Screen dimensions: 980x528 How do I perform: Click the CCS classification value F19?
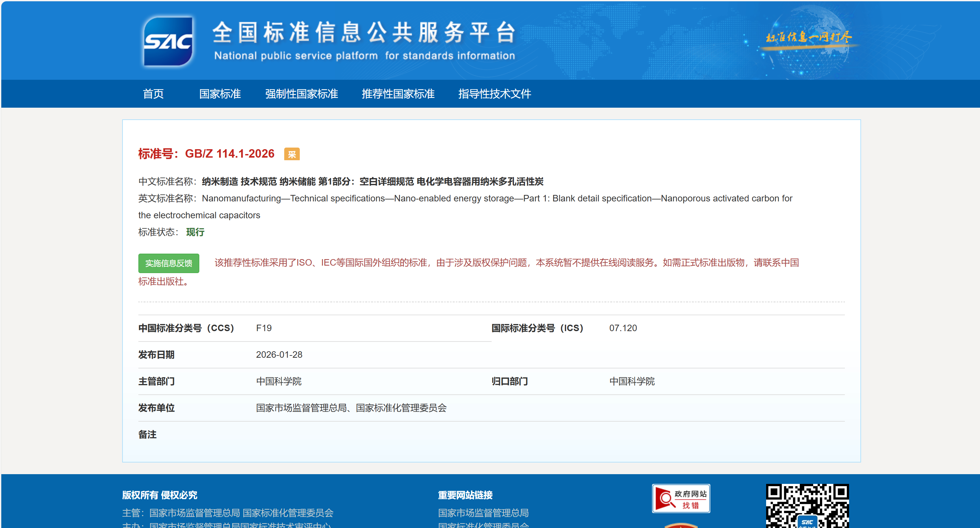264,328
